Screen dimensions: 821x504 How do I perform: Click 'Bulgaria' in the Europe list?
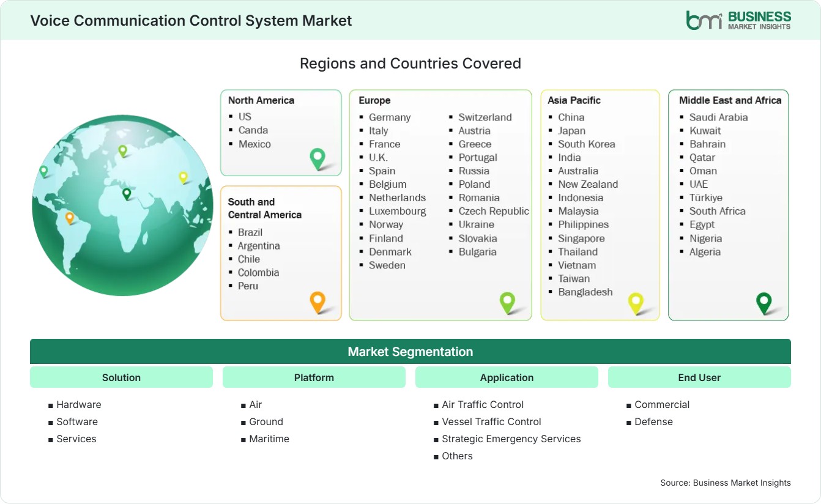(x=478, y=252)
